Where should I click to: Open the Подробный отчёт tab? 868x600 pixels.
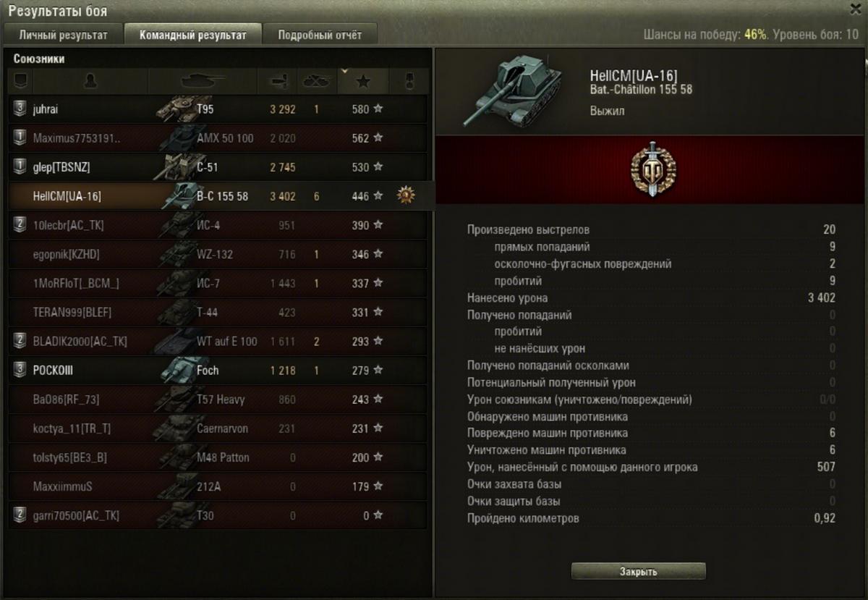pos(319,34)
